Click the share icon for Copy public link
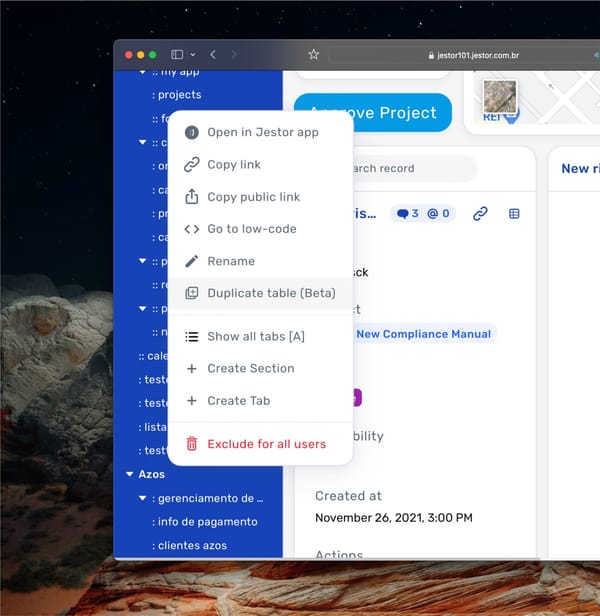The height and width of the screenshot is (616, 600). pos(192,197)
